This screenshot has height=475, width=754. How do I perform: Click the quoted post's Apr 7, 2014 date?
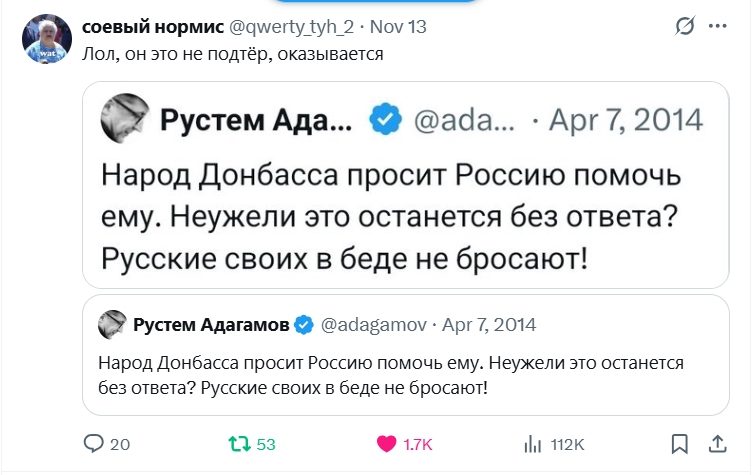tap(489, 324)
